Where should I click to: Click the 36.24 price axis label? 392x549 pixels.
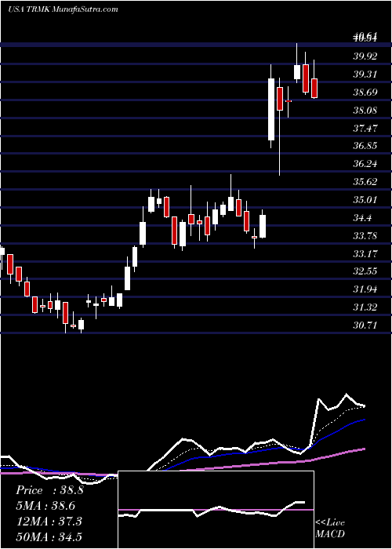tap(365, 164)
